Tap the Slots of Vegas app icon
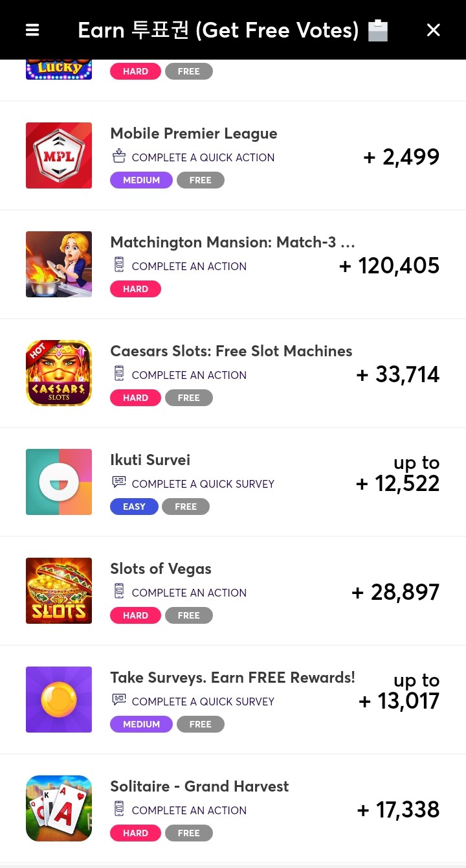 [59, 591]
